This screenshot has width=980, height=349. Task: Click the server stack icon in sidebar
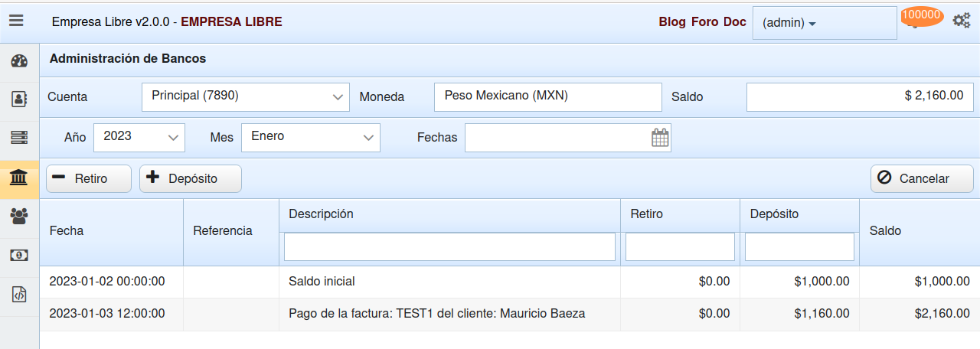pyautogui.click(x=19, y=138)
